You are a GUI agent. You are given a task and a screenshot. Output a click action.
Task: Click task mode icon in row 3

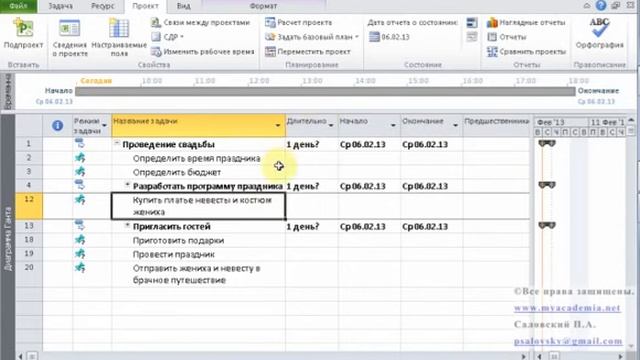tap(80, 171)
